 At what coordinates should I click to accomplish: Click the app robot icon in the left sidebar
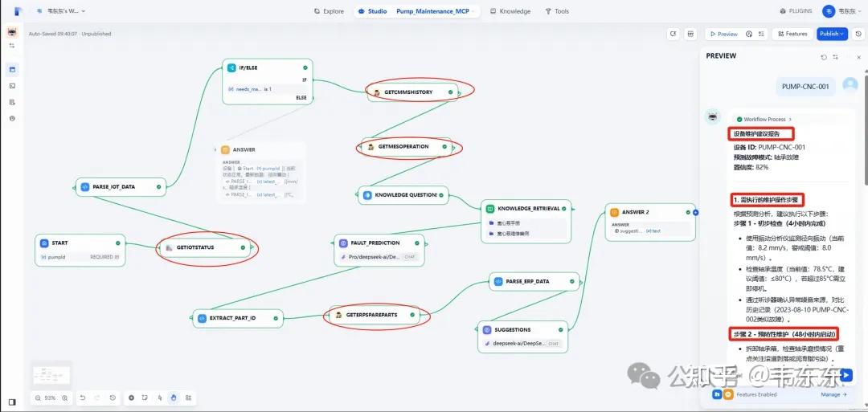click(x=12, y=32)
